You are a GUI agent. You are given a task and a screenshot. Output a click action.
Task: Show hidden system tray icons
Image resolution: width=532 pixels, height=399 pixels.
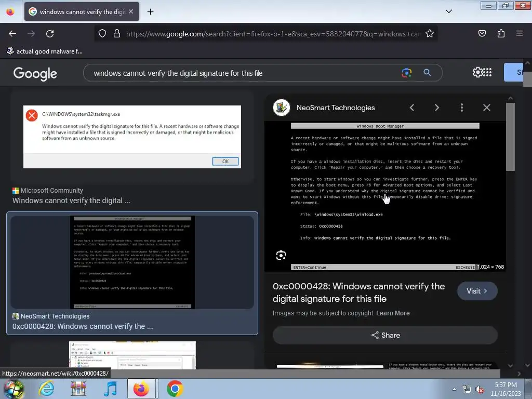tap(454, 389)
